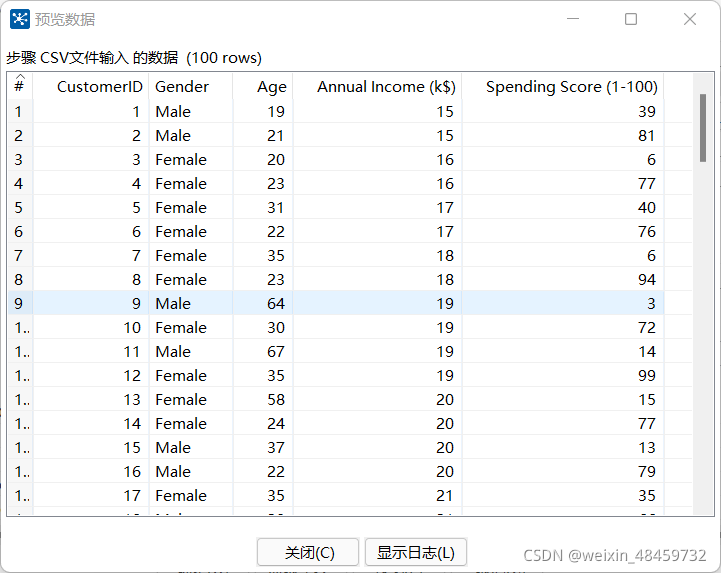Click the Annual Income cell showing 21
Viewport: 721px width, 573px height.
point(378,496)
